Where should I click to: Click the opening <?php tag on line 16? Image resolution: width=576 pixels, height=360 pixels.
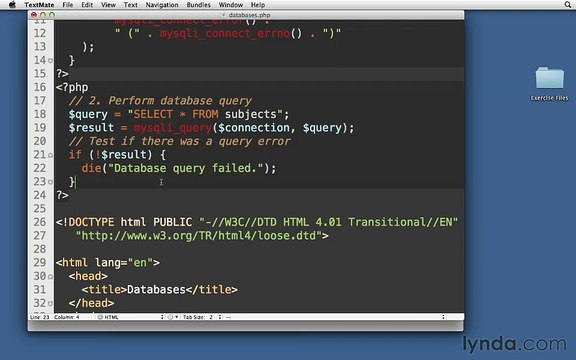72,87
